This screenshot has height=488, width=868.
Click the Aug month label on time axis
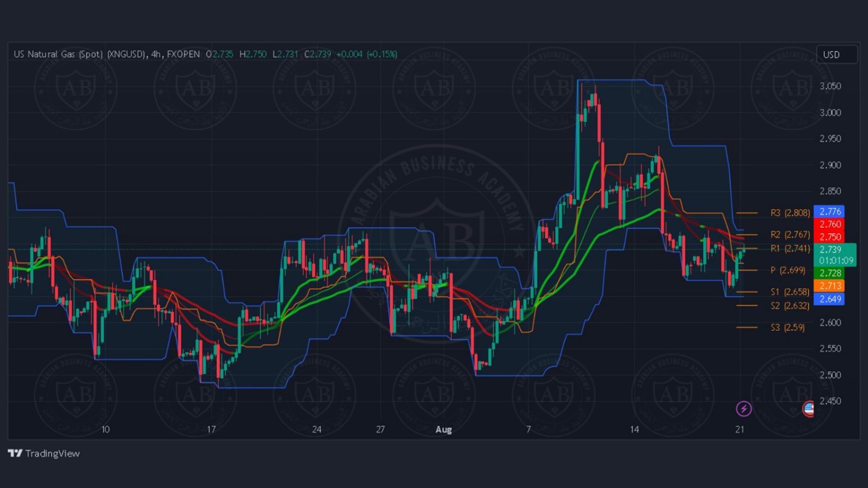coord(444,430)
